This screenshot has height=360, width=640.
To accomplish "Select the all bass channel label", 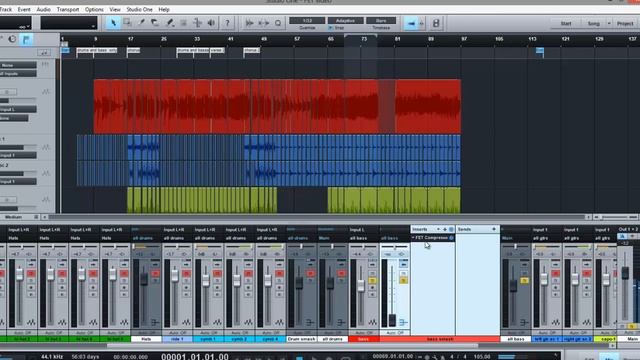I will [x=516, y=339].
